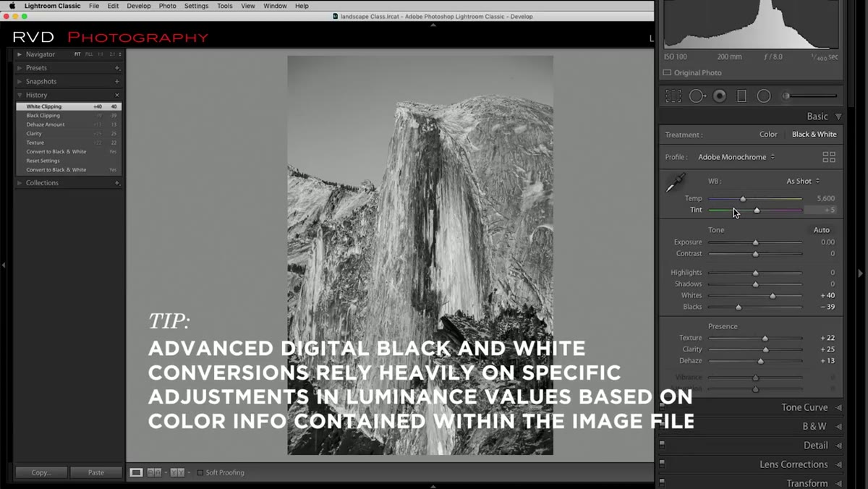The width and height of the screenshot is (868, 489).
Task: Expand the Tone Curve panel
Action: (838, 407)
